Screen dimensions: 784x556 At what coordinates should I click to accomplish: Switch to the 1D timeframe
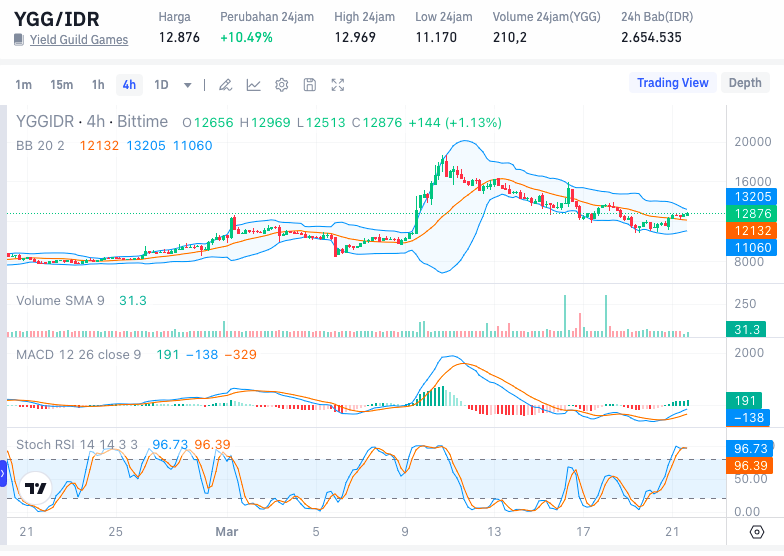point(161,85)
